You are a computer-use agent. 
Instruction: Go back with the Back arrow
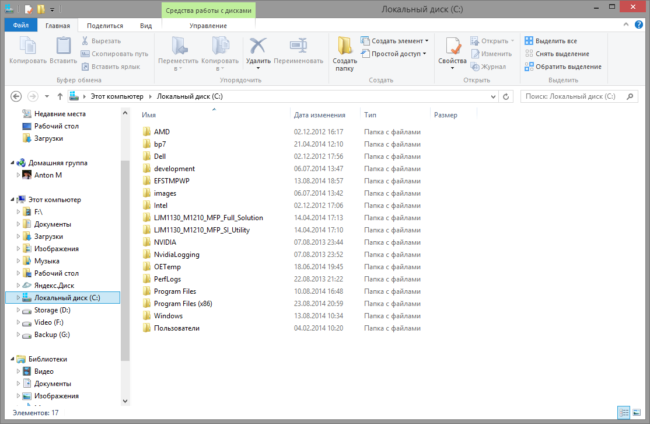(16, 96)
